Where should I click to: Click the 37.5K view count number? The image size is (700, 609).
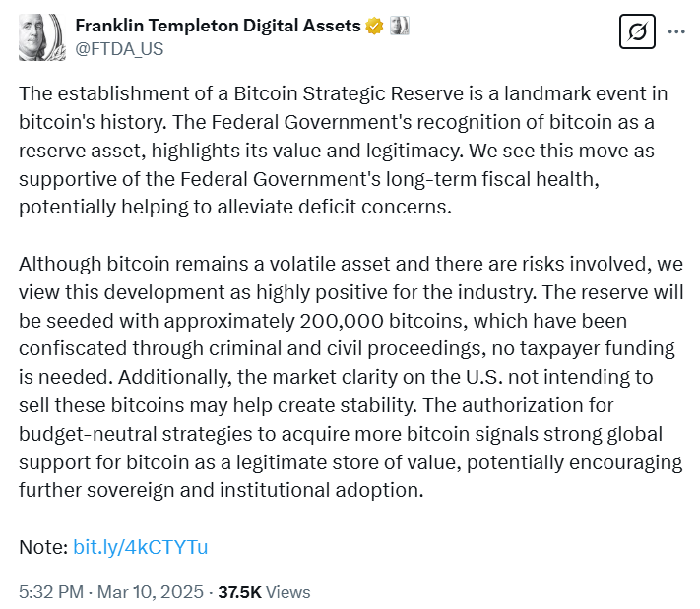[239, 592]
